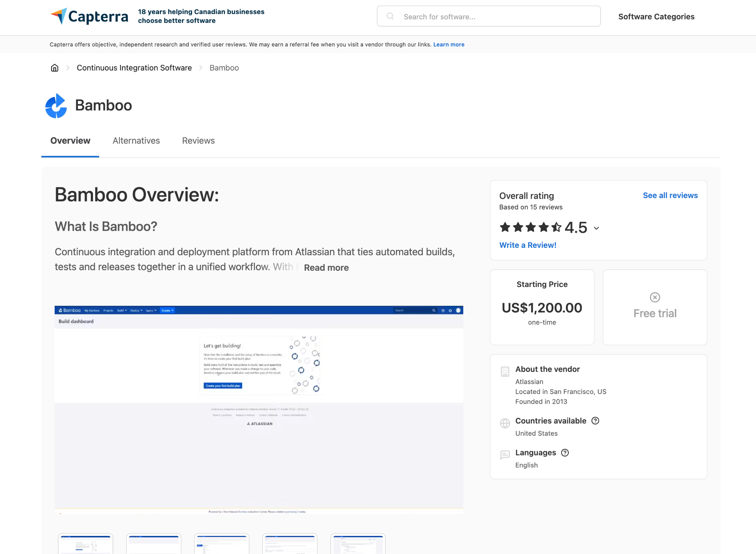
Task: Open the Overview tab
Action: tap(70, 141)
